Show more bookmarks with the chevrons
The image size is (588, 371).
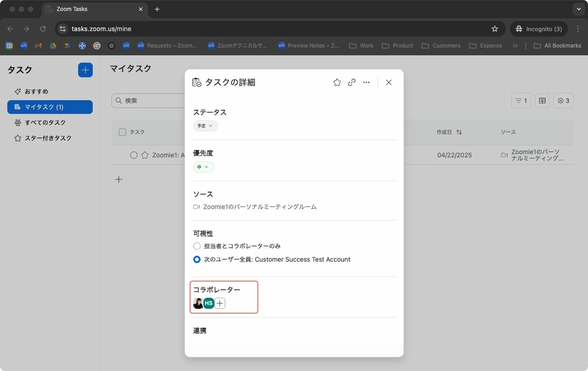coord(515,46)
